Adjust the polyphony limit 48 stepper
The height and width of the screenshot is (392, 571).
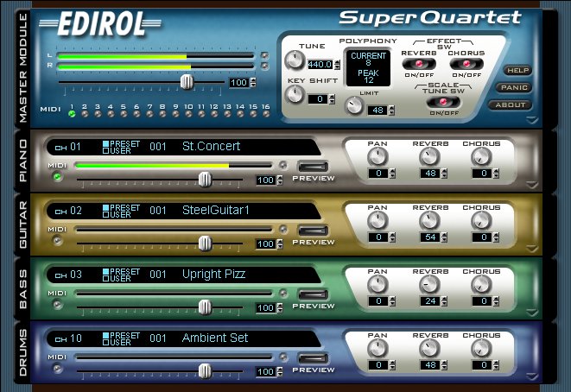tap(391, 111)
